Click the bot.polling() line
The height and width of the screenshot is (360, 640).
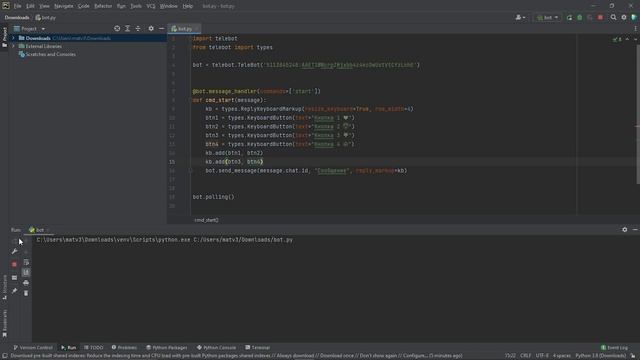click(213, 197)
